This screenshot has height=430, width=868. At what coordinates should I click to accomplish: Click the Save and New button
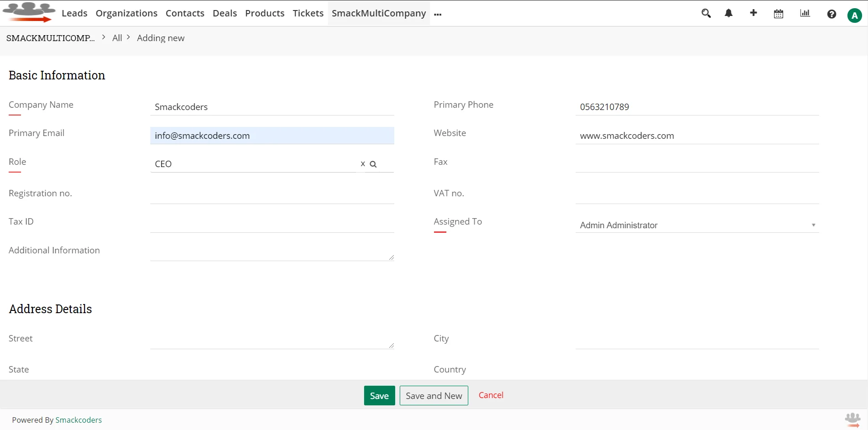tap(434, 395)
